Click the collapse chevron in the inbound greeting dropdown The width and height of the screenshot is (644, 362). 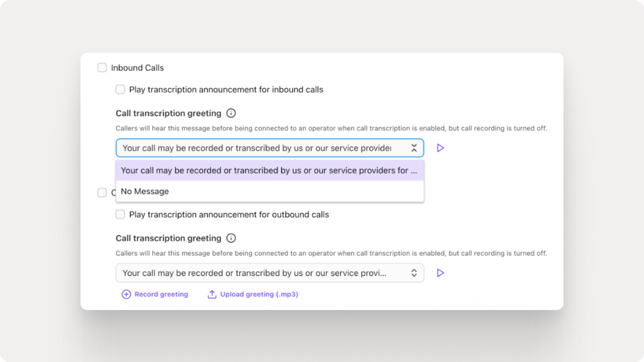pyautogui.click(x=414, y=148)
